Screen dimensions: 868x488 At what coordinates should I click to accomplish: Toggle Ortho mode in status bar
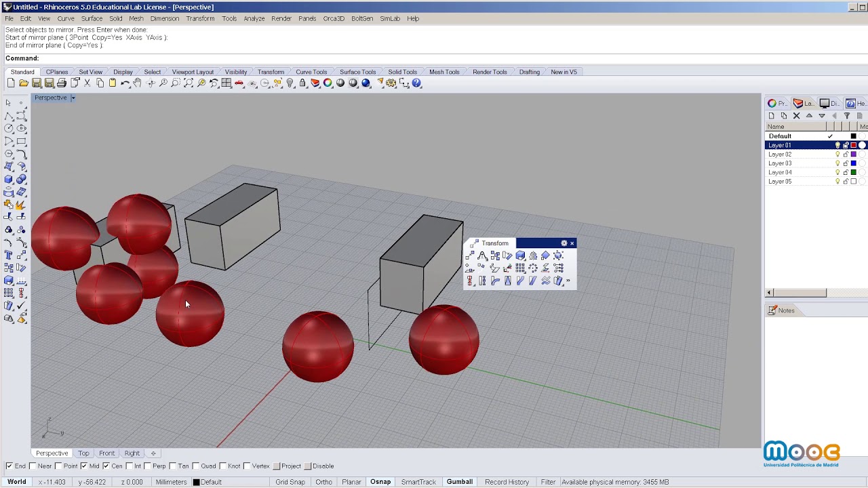pos(323,482)
